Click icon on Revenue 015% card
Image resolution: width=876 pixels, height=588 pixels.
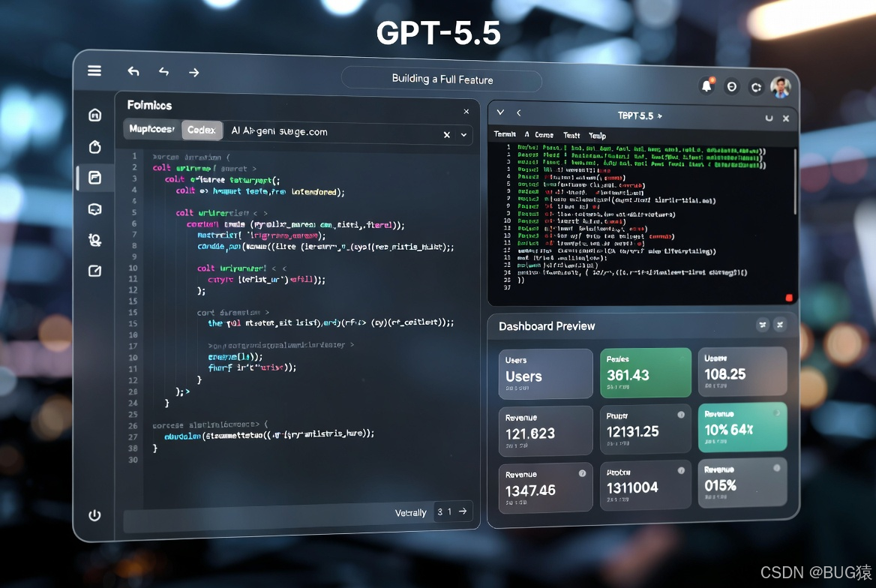(776, 468)
